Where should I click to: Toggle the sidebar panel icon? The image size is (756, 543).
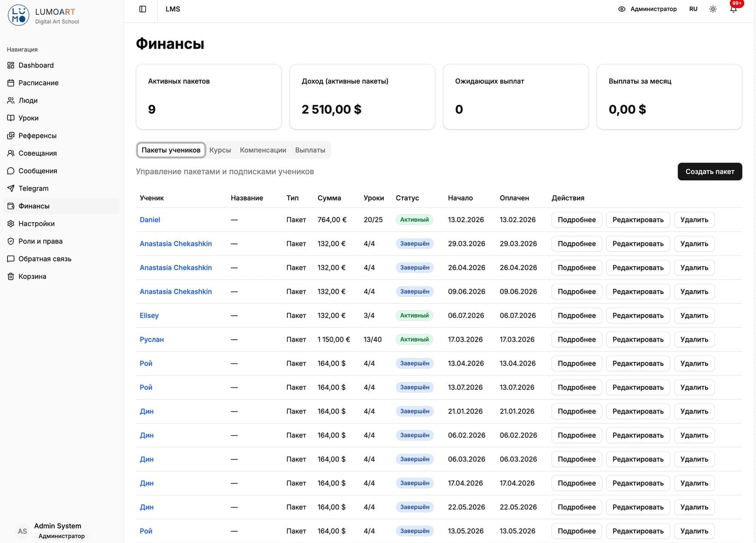[143, 9]
